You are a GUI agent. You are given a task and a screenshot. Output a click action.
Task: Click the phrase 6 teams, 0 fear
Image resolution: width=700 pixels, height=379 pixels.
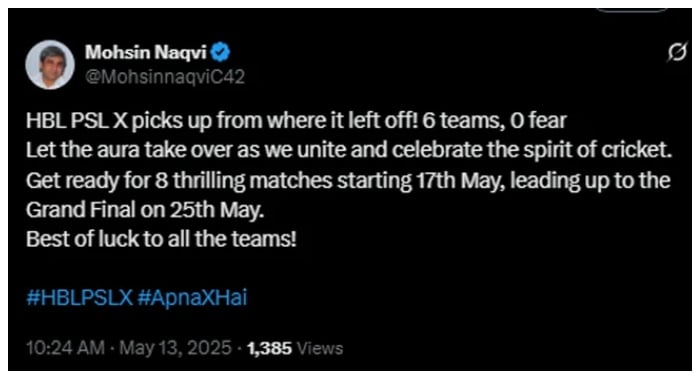coord(494,121)
